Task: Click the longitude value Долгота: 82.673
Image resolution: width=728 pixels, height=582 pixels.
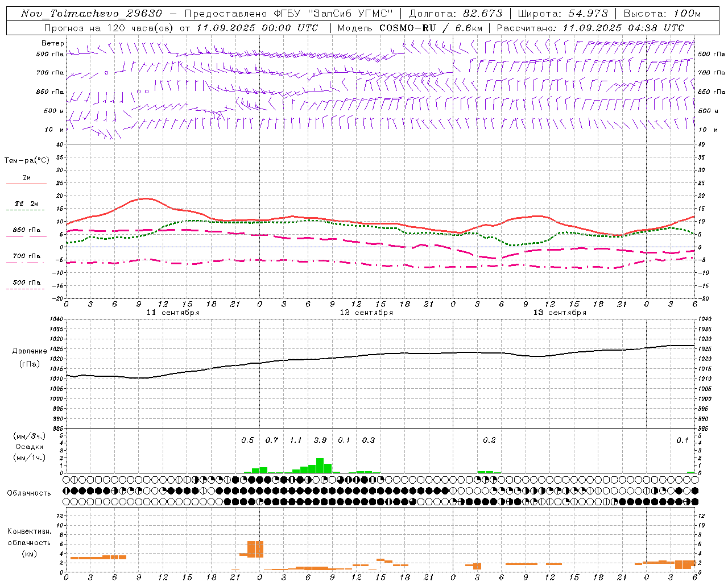Action: click(x=456, y=14)
